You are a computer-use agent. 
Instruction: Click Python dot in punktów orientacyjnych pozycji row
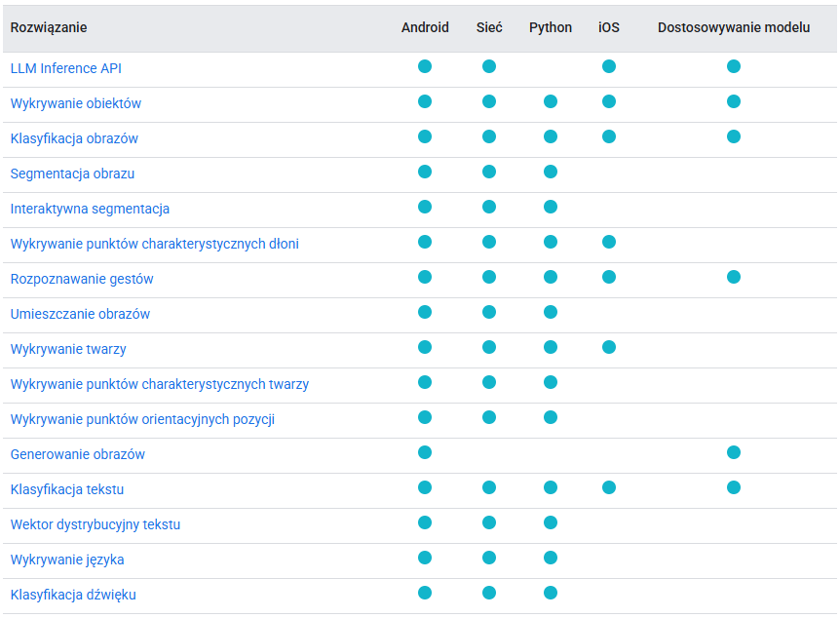pos(551,417)
